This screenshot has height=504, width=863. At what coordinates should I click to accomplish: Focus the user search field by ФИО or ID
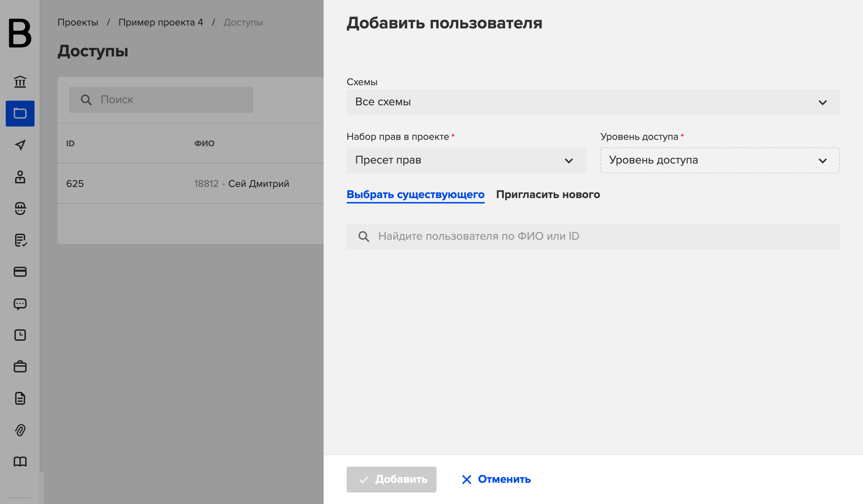[x=593, y=237]
